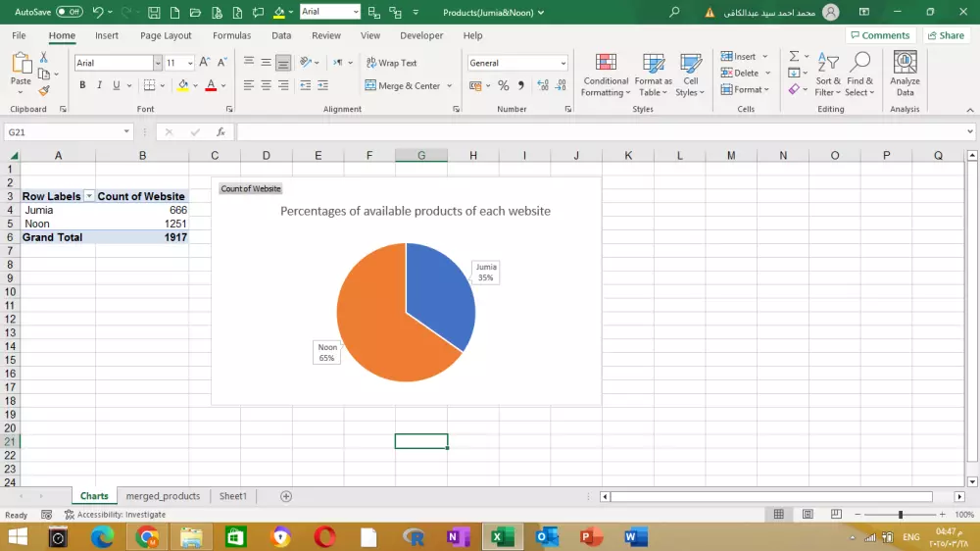Toggle the AutoSave switch

click(x=69, y=12)
